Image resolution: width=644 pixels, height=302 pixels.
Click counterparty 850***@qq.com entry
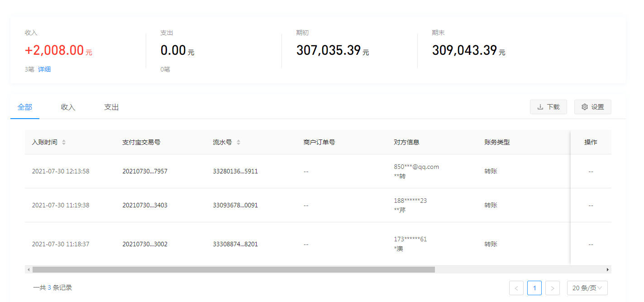coord(416,167)
